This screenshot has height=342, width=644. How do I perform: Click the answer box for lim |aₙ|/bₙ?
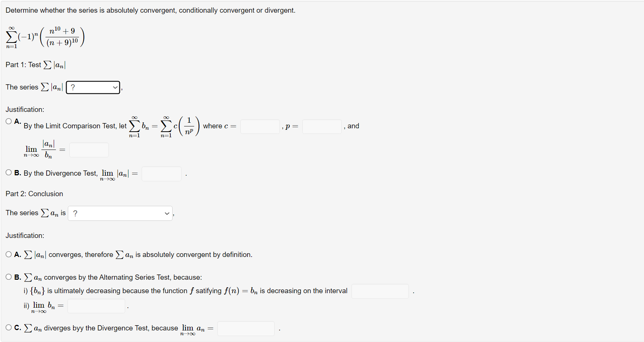point(89,149)
